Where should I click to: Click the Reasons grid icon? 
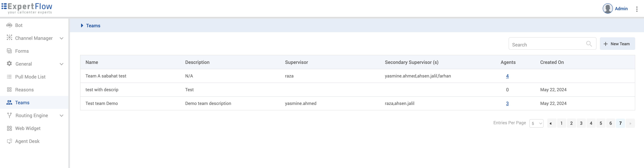pos(9,90)
